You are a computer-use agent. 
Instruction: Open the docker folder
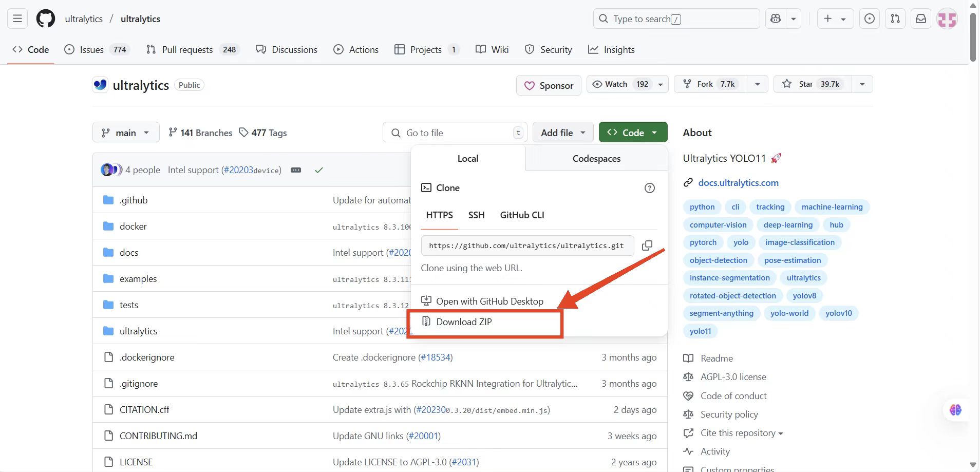pyautogui.click(x=133, y=226)
